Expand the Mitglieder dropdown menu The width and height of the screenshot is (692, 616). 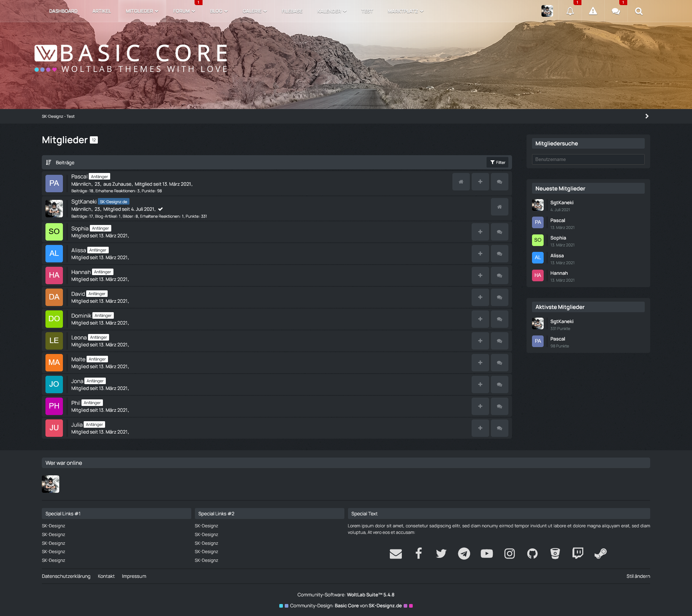[142, 11]
